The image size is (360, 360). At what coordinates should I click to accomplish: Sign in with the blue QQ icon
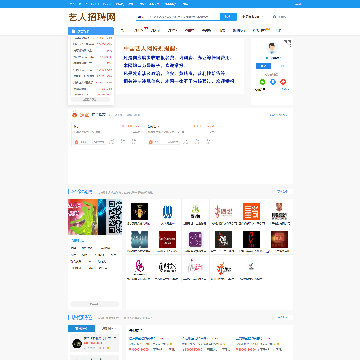pyautogui.click(x=273, y=82)
